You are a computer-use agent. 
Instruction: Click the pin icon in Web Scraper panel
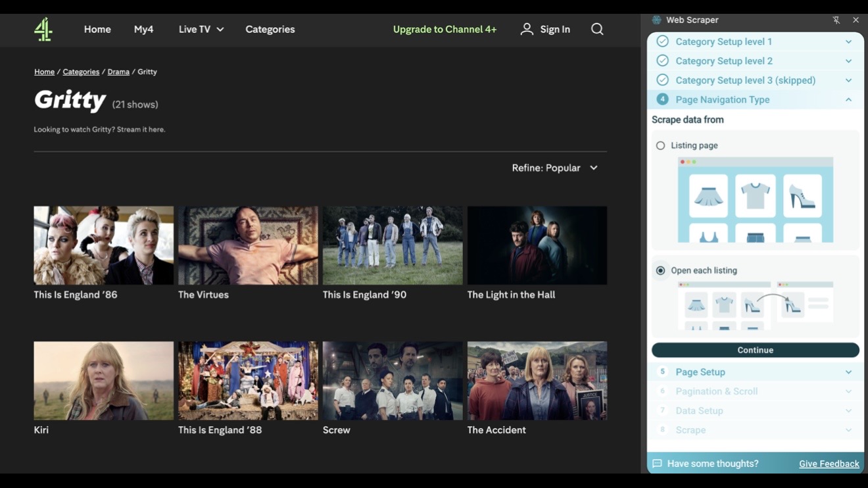[x=836, y=20]
